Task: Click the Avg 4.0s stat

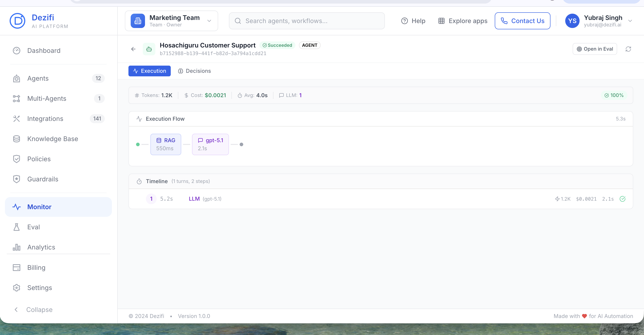Action: [252, 95]
